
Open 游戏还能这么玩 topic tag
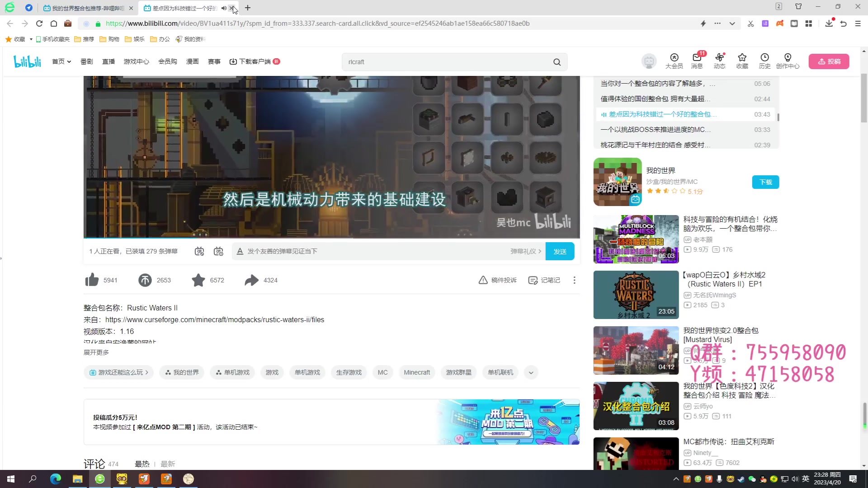(x=118, y=372)
